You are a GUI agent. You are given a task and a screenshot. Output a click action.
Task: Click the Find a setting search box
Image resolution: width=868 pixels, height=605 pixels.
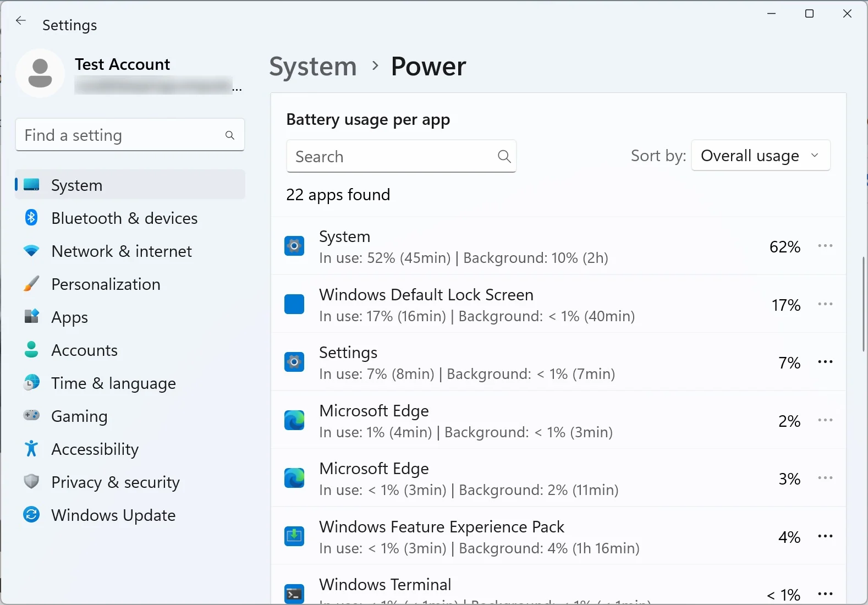click(x=121, y=135)
